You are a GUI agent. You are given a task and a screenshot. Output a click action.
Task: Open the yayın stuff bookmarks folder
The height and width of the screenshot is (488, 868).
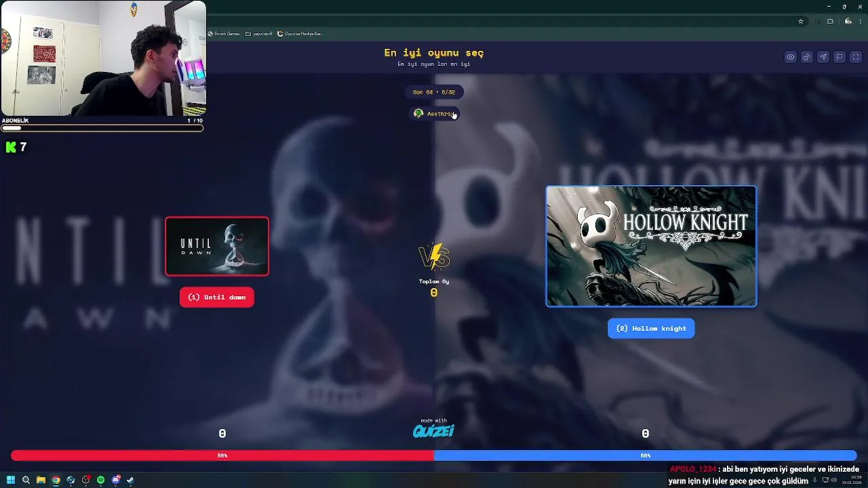259,34
